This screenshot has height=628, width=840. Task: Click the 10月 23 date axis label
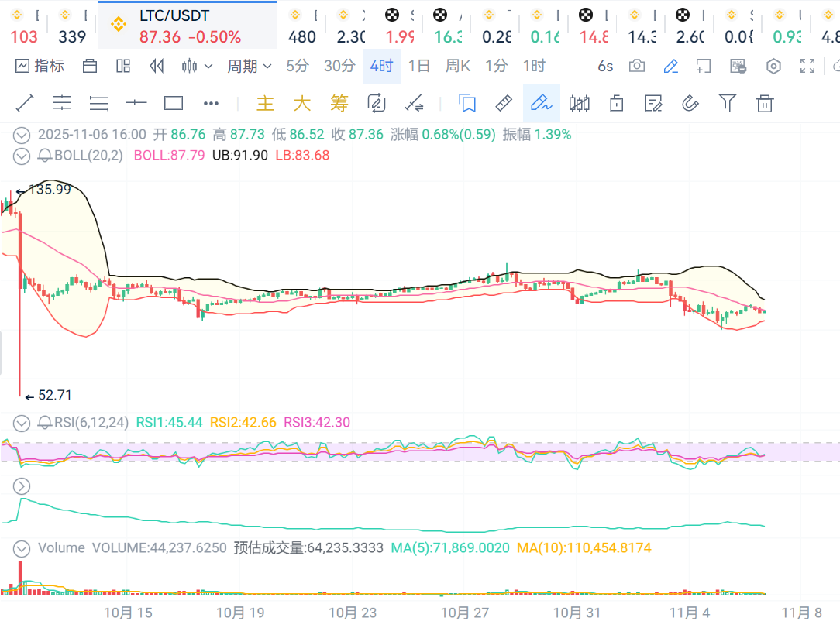353,613
